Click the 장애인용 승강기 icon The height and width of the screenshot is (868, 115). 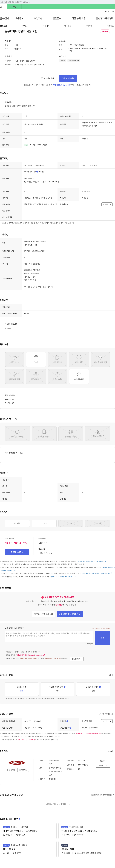point(44,434)
